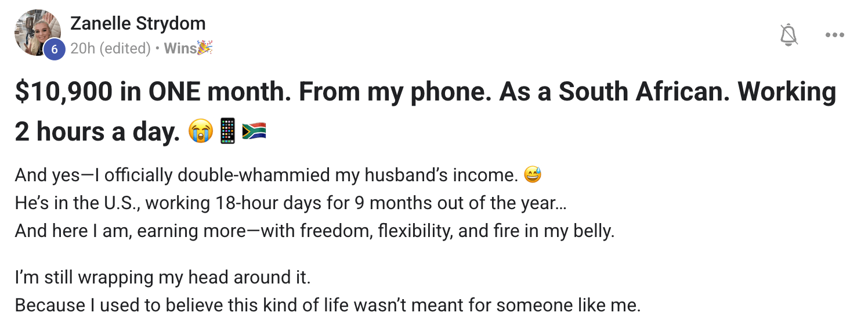Image resolution: width=868 pixels, height=323 pixels.
Task: Open the three-dot post options menu
Action: coord(834,35)
